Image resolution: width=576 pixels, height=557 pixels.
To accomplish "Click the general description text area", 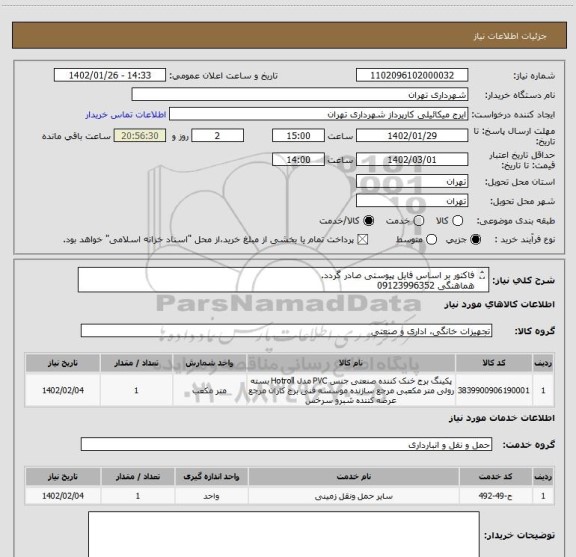I will tap(283, 280).
